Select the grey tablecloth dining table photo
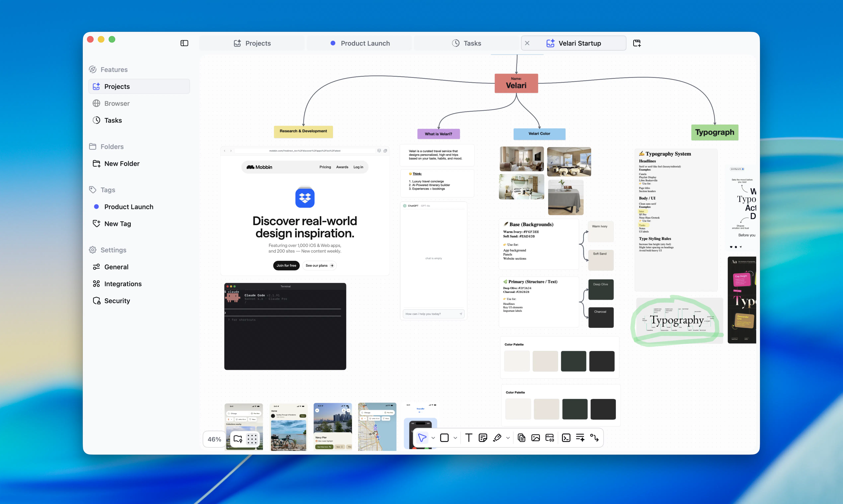The height and width of the screenshot is (504, 843). click(566, 197)
